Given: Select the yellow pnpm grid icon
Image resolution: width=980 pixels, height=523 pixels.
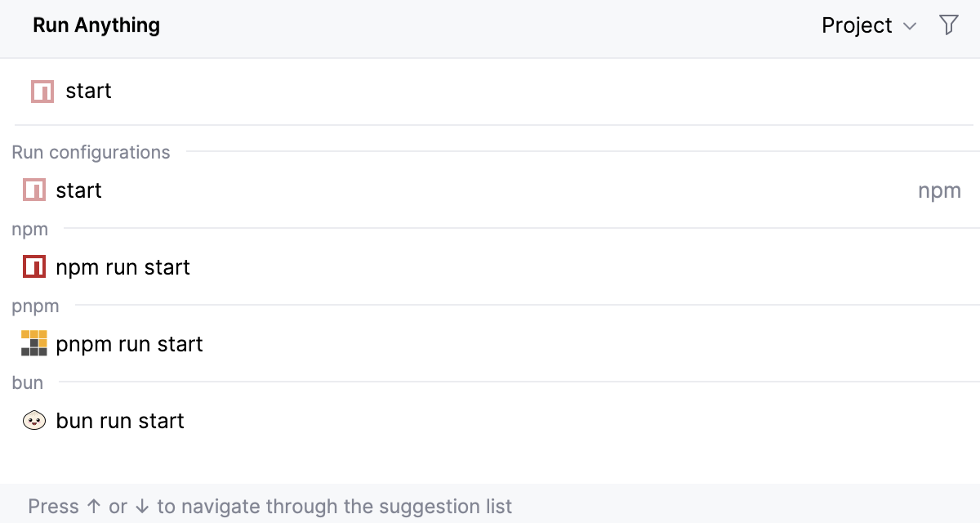Looking at the screenshot, I should 33,343.
